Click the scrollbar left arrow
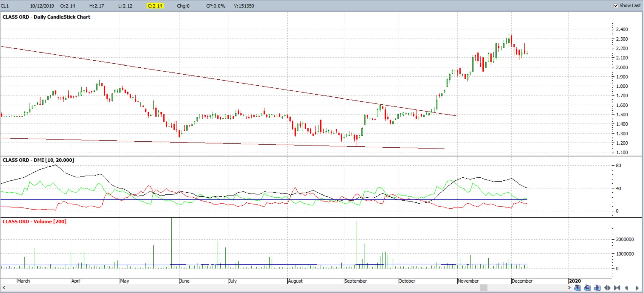 point(4,287)
